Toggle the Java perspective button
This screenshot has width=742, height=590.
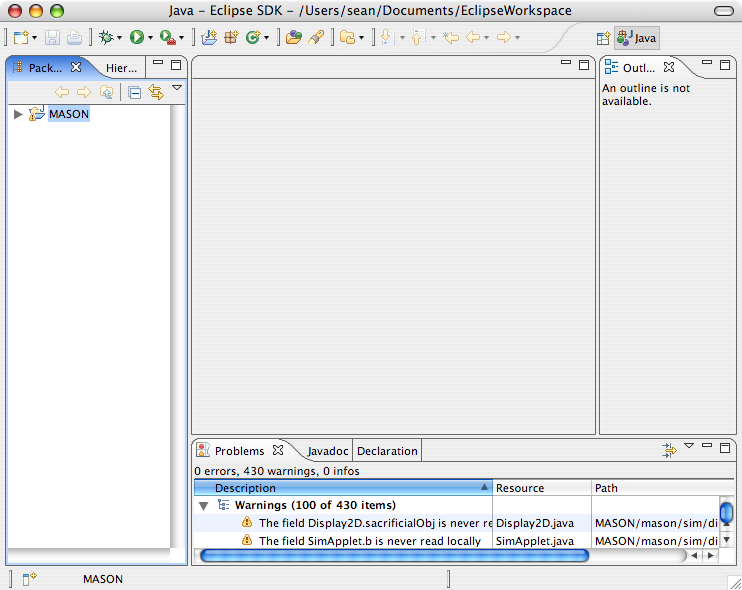point(637,38)
